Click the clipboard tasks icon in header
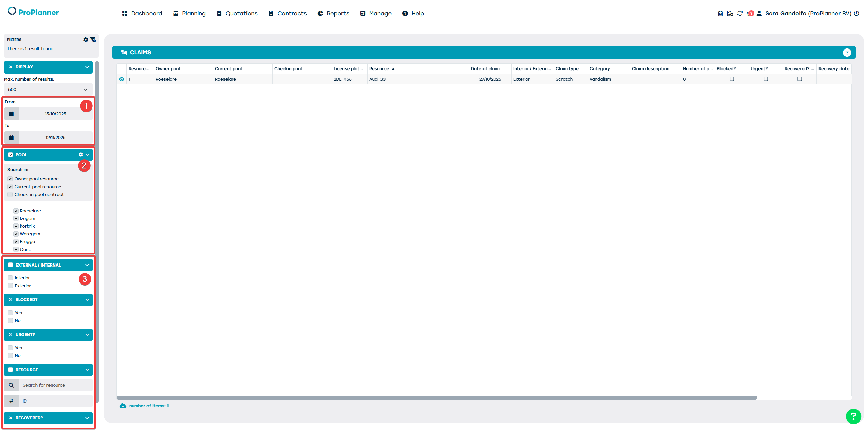The width and height of the screenshot is (868, 431). (x=720, y=13)
